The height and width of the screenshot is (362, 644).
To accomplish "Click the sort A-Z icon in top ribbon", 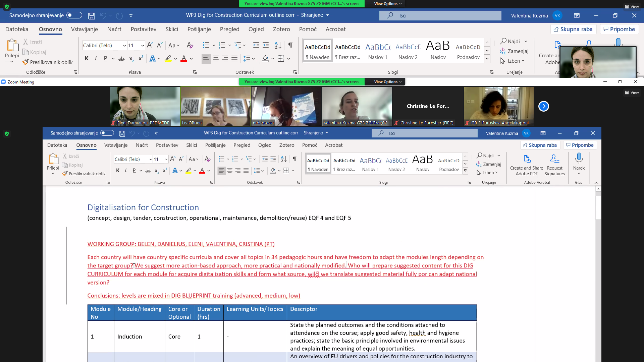I will pyautogui.click(x=278, y=45).
